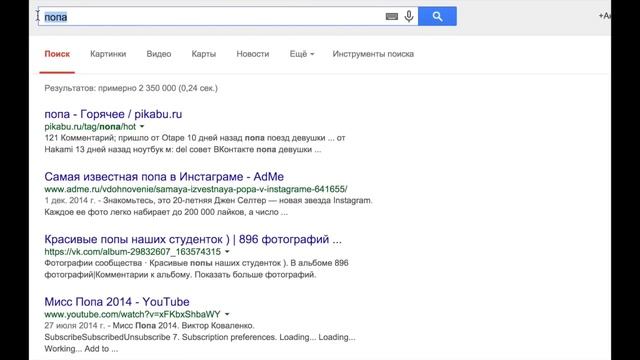Click the green URL www.adme.ru/vdohnovenie
This screenshot has width=640, height=360.
pyautogui.click(x=196, y=189)
